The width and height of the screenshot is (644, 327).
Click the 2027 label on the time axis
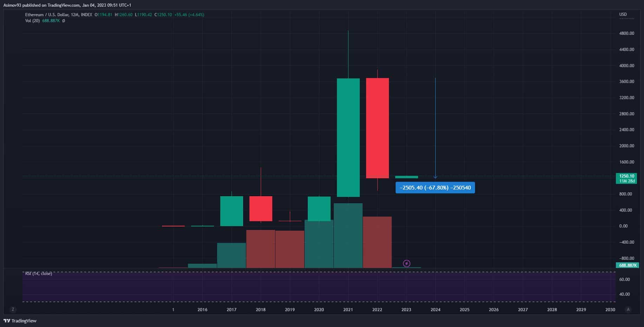pyautogui.click(x=523, y=310)
